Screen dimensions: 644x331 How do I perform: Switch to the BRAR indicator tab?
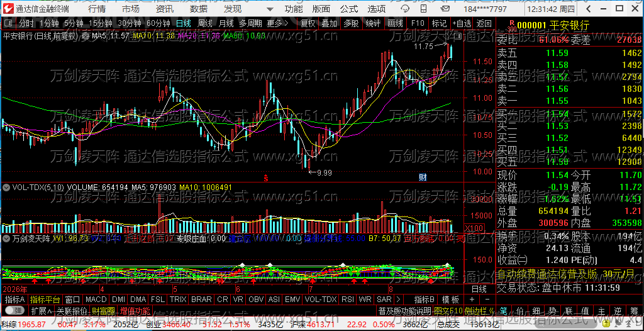[201, 300]
